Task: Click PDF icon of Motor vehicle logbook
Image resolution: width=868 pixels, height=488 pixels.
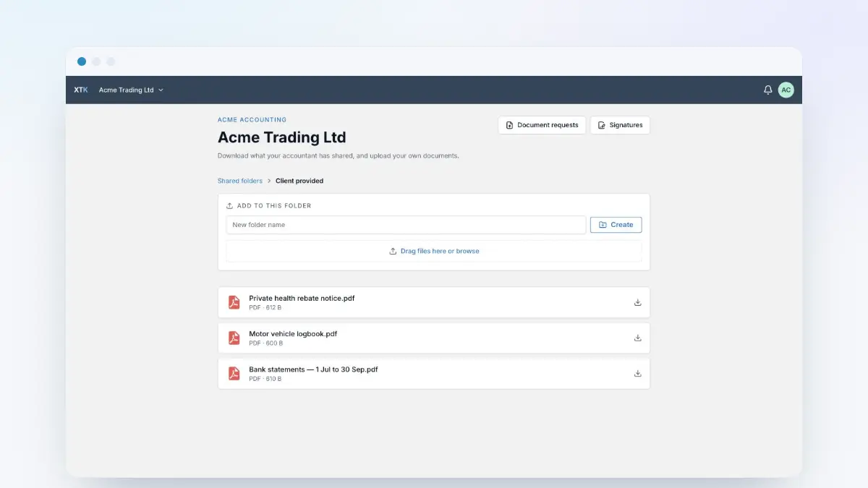Action: coord(234,338)
